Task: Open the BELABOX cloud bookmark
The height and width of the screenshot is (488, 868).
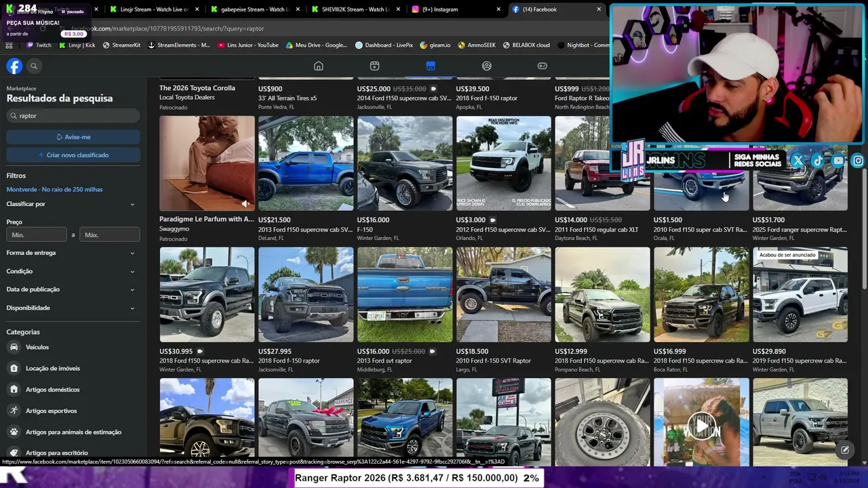Action: (526, 45)
